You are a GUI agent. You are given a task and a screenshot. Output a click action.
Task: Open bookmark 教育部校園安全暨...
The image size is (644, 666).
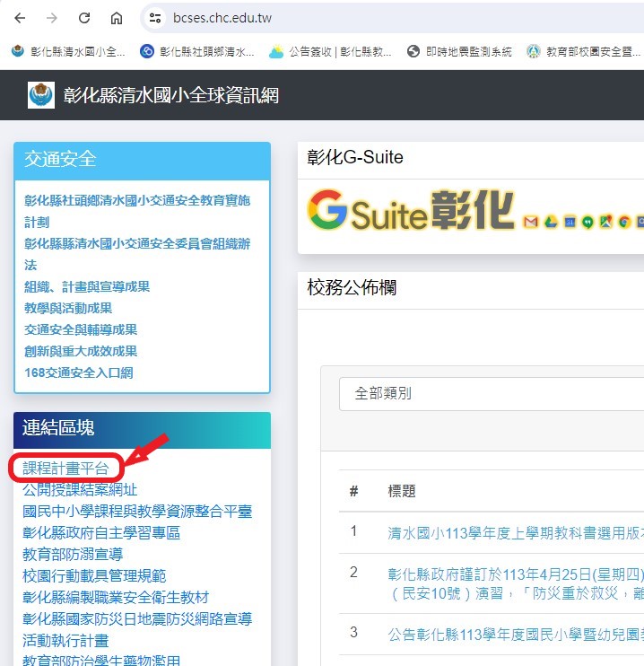click(x=584, y=52)
